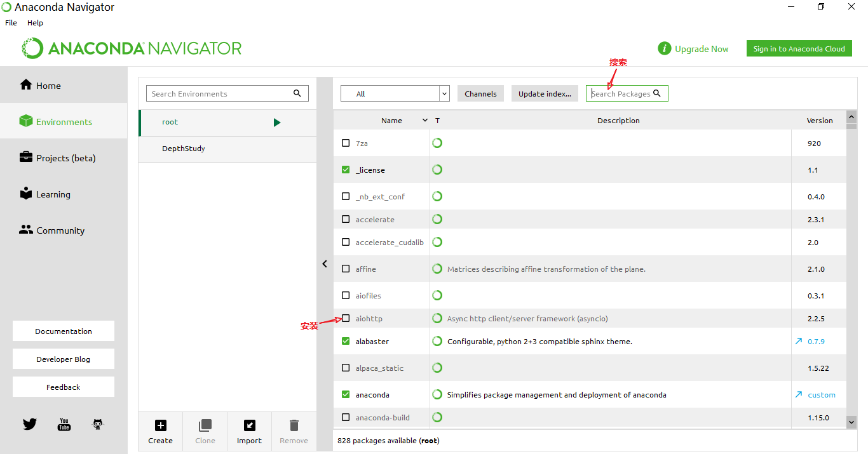The width and height of the screenshot is (868, 454).
Task: Click the type circle icon for anaconda-build
Action: pos(437,417)
